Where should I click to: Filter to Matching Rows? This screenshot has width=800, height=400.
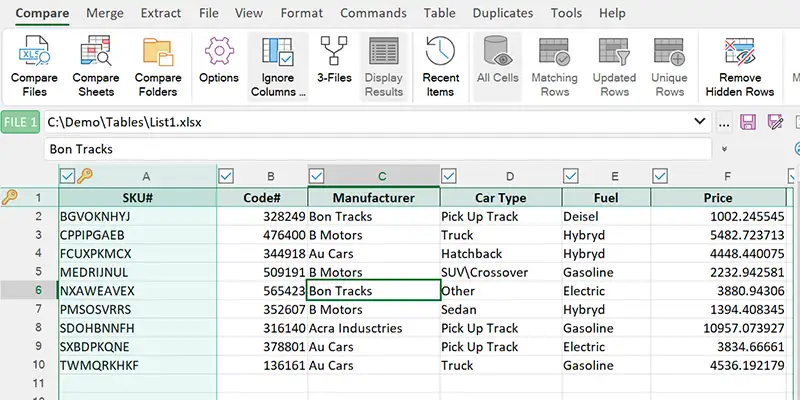tap(554, 66)
